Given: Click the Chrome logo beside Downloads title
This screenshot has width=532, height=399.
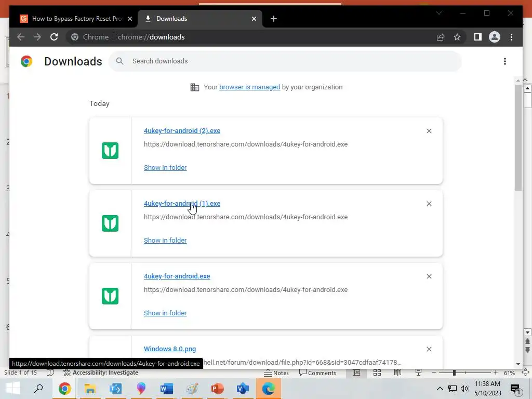Looking at the screenshot, I should 26,61.
